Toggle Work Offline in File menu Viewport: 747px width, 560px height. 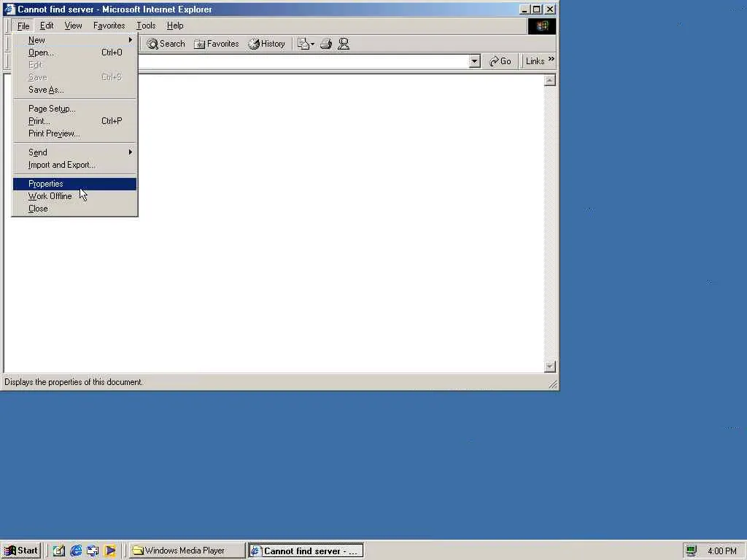[75, 196]
